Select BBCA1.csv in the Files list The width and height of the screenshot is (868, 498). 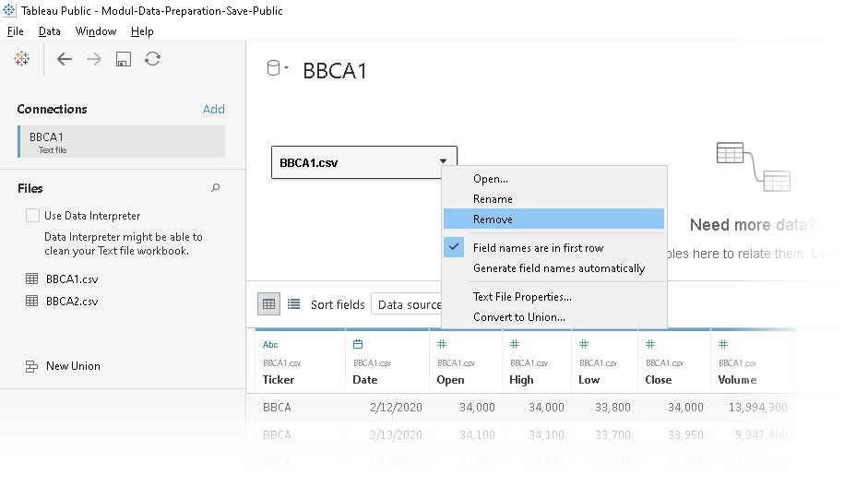(x=72, y=279)
